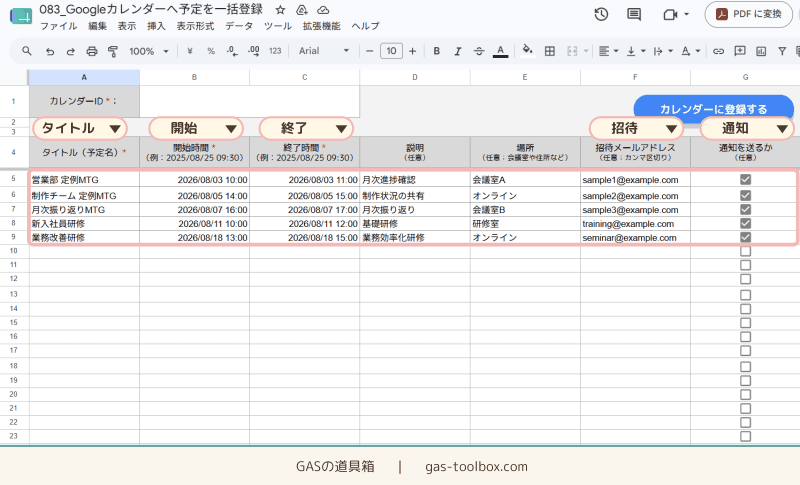The image size is (800, 485).
Task: Click the empty calendar ID cell
Action: pos(249,101)
